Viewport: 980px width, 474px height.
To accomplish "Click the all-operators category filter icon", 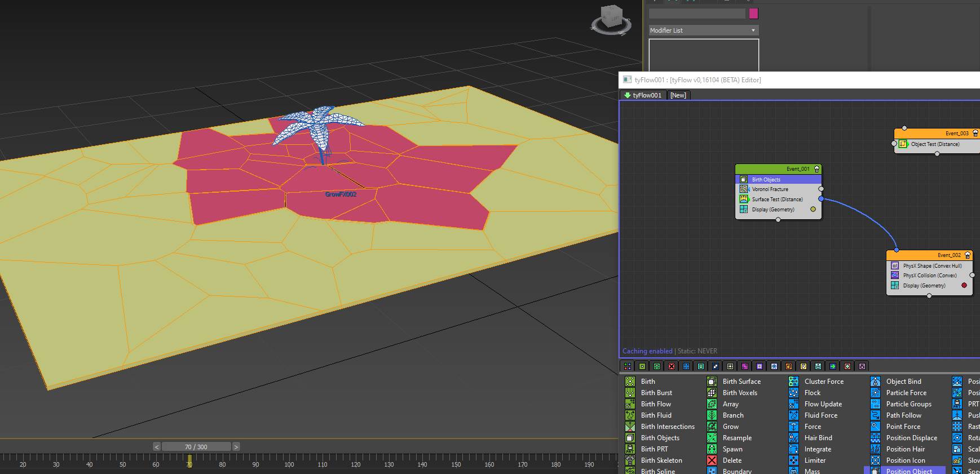I will coord(627,366).
